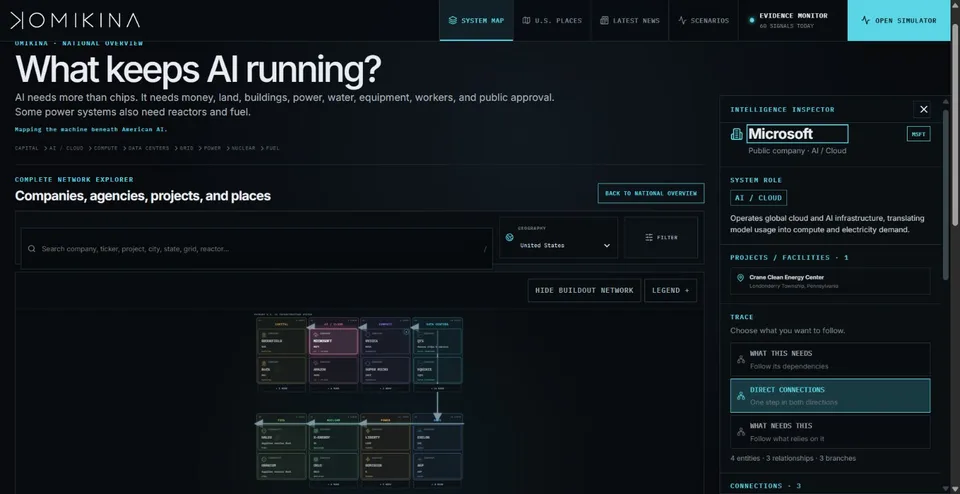Image resolution: width=960 pixels, height=494 pixels.
Task: Click DATA CENTERS in the breadcrumb trail
Action: (149, 148)
